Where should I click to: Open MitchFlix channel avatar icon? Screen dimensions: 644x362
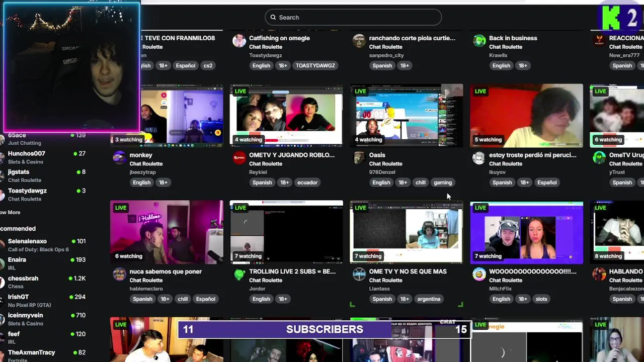(x=479, y=274)
